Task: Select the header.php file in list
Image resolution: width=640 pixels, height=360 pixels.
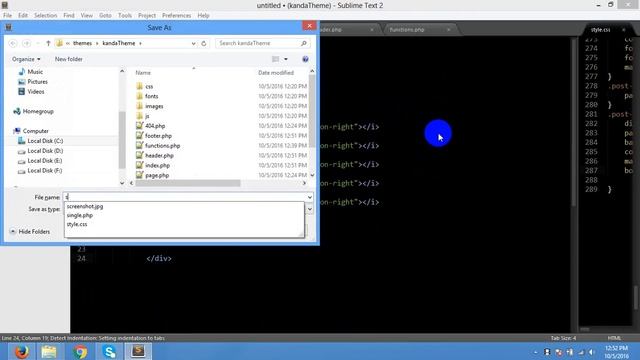Action: [159, 156]
